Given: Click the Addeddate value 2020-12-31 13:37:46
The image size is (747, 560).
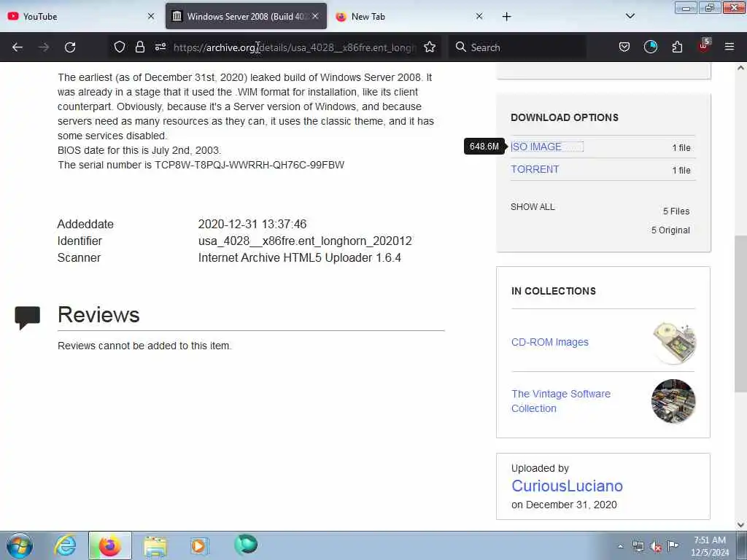Looking at the screenshot, I should tap(252, 225).
